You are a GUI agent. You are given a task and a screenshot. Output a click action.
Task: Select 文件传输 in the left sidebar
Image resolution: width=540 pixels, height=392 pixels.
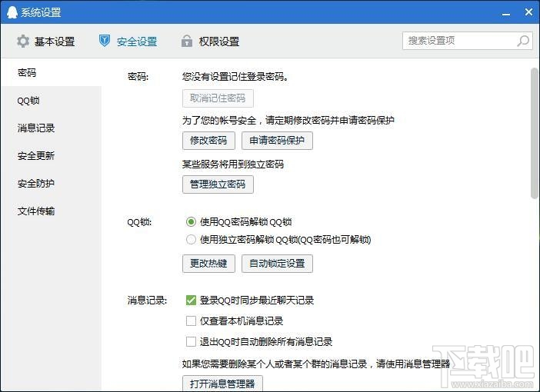51,211
